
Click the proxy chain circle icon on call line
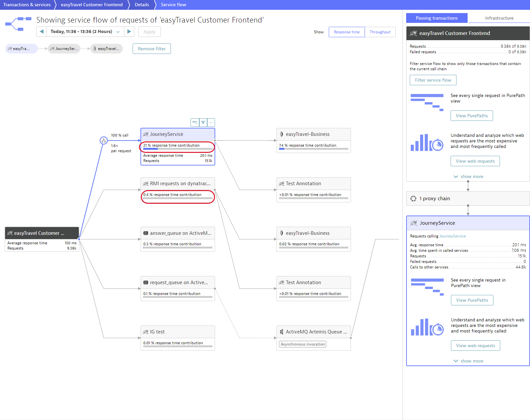tap(104, 140)
